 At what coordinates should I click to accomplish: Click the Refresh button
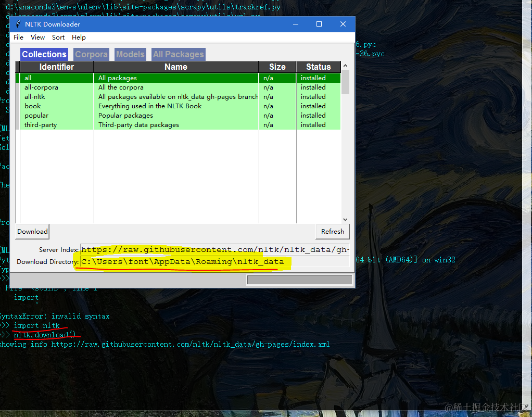click(333, 231)
